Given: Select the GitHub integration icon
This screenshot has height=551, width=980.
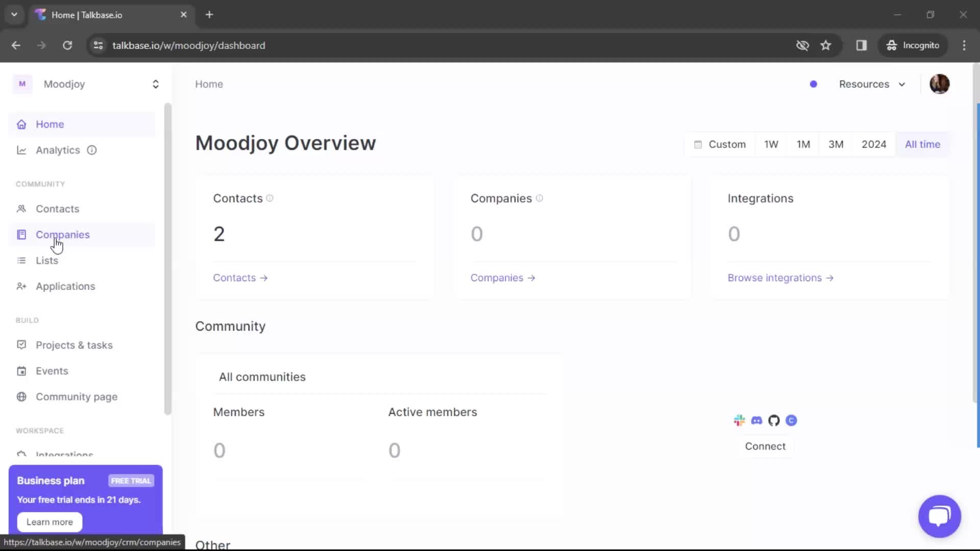Looking at the screenshot, I should click(x=774, y=420).
